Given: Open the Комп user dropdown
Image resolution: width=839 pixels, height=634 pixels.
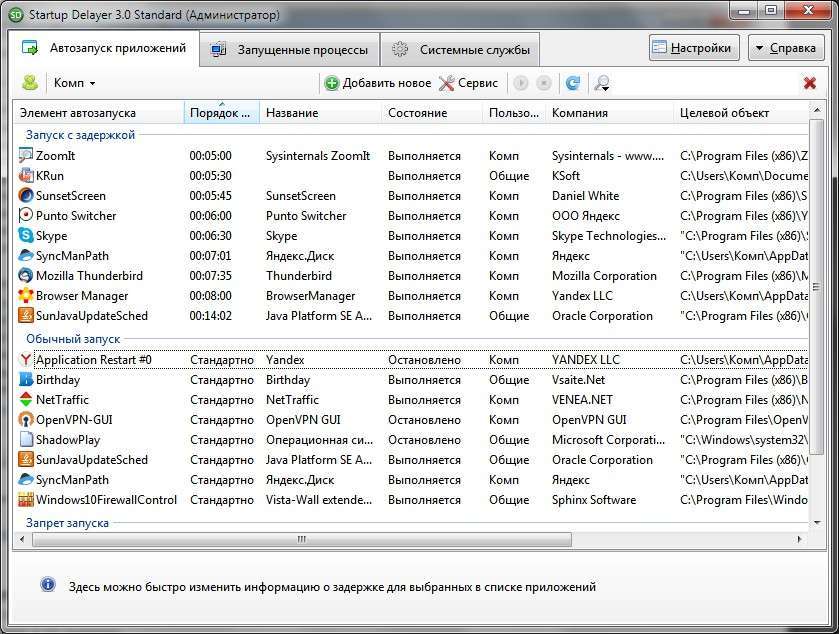Looking at the screenshot, I should click(74, 83).
